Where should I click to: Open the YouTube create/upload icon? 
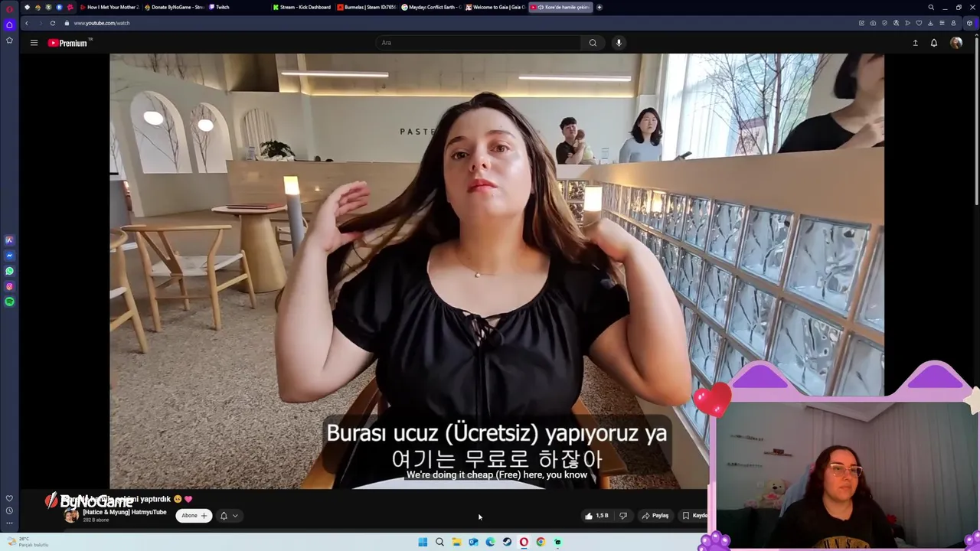(x=915, y=43)
